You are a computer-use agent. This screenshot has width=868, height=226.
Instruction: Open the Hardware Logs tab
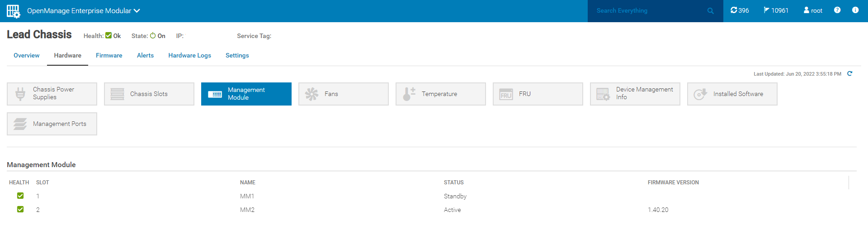tap(189, 55)
